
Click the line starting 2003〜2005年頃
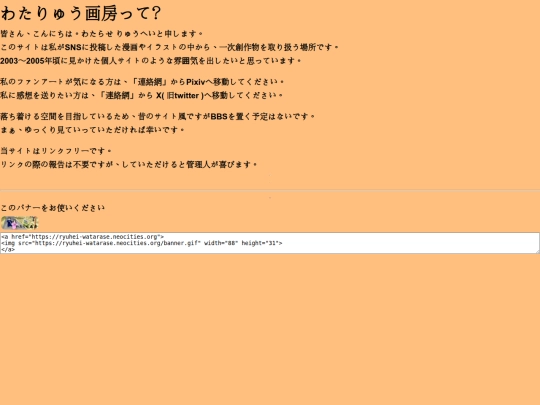pyautogui.click(x=151, y=61)
